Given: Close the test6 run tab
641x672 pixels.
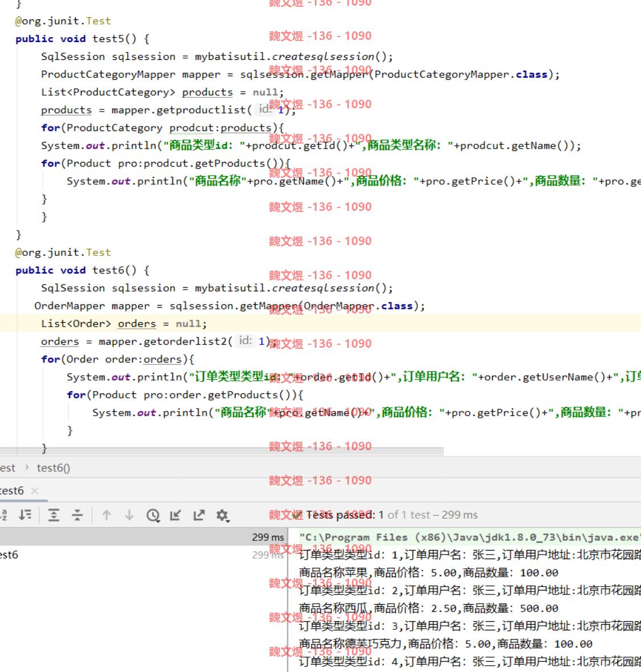Looking at the screenshot, I should coord(35,491).
